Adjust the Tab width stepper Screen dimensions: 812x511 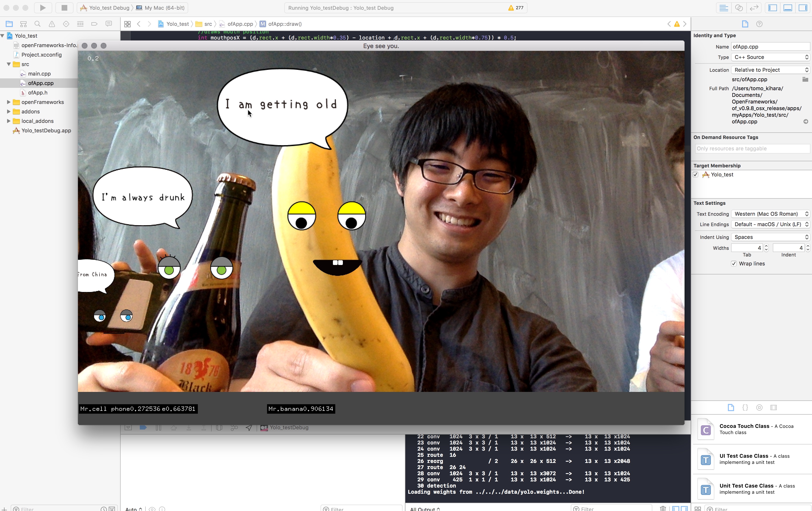(766, 248)
